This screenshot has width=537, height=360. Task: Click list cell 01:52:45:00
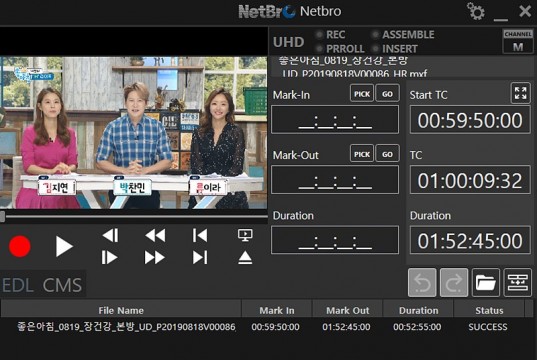(346, 327)
